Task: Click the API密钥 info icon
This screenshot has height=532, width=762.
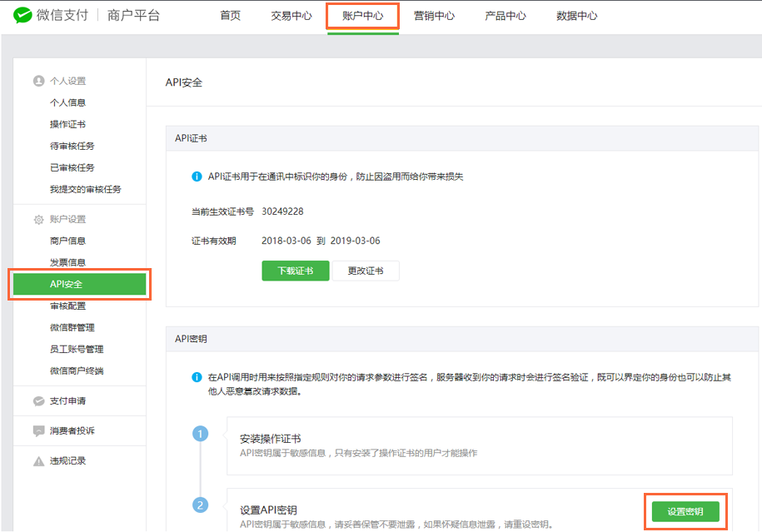Action: [x=197, y=377]
